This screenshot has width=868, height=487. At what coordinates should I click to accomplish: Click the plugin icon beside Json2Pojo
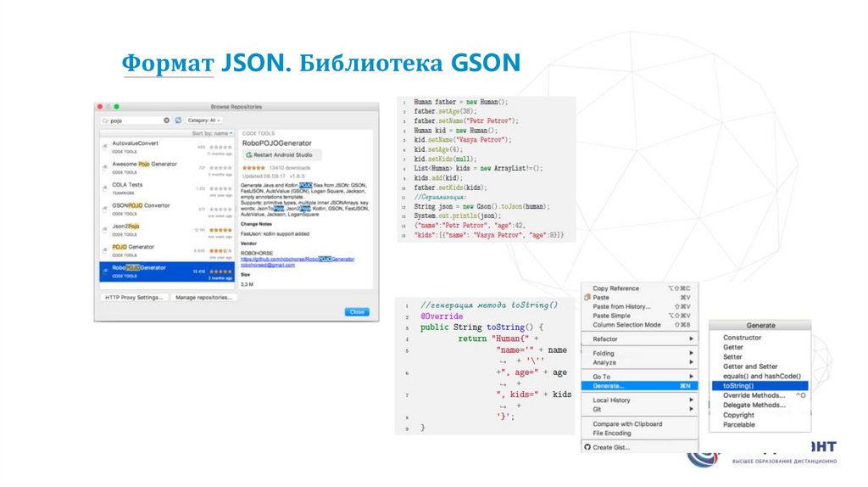105,229
